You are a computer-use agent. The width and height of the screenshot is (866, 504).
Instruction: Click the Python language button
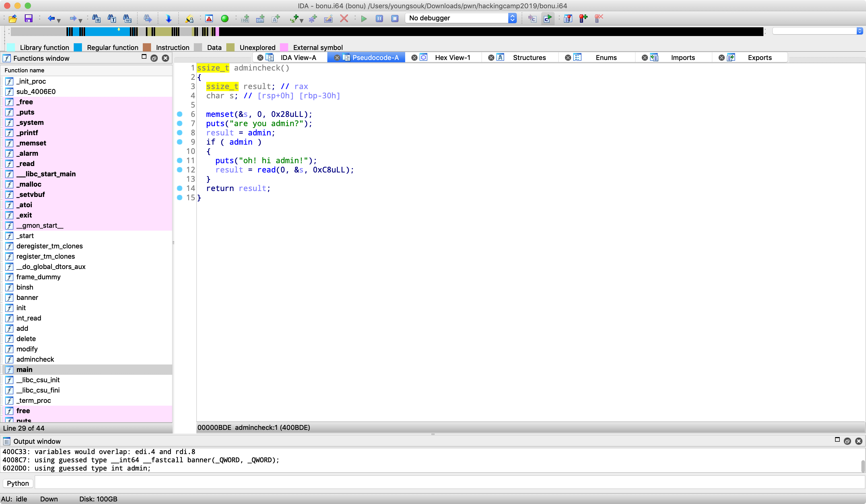(x=18, y=483)
